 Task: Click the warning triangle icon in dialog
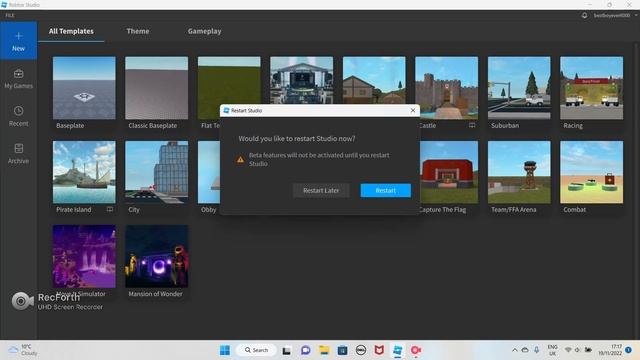(240, 160)
